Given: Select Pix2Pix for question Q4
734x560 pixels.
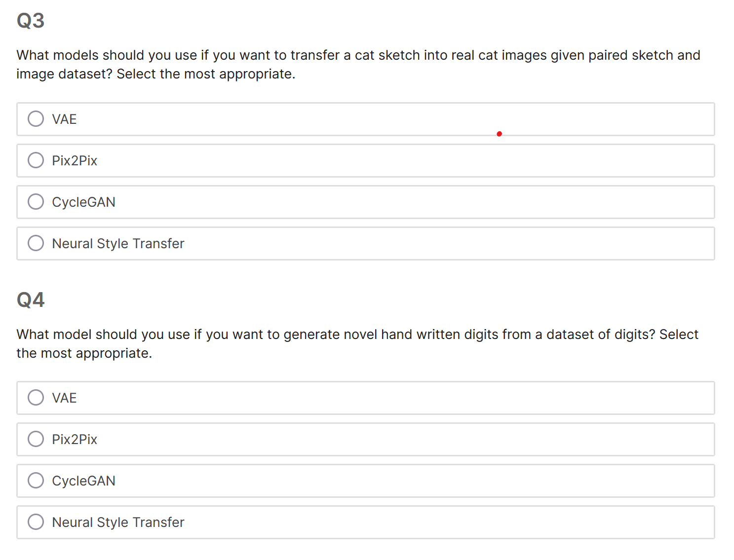Looking at the screenshot, I should (36, 439).
